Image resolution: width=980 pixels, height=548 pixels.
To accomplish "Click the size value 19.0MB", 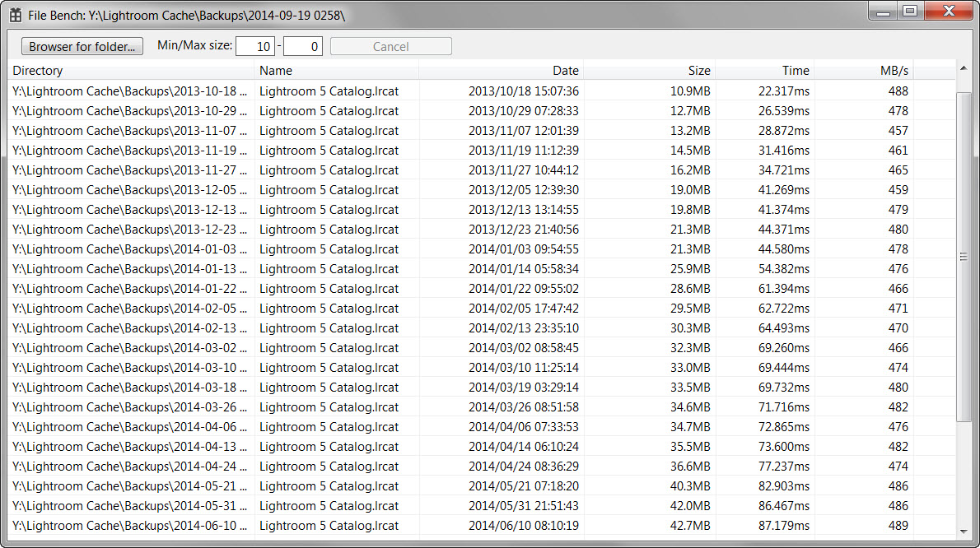I will tap(690, 190).
